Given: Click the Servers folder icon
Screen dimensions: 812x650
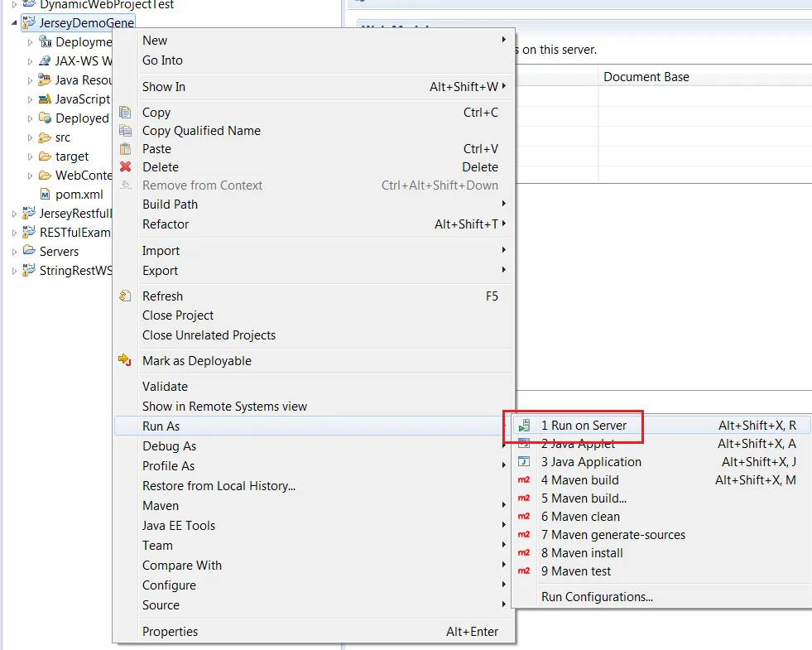Looking at the screenshot, I should (x=29, y=251).
